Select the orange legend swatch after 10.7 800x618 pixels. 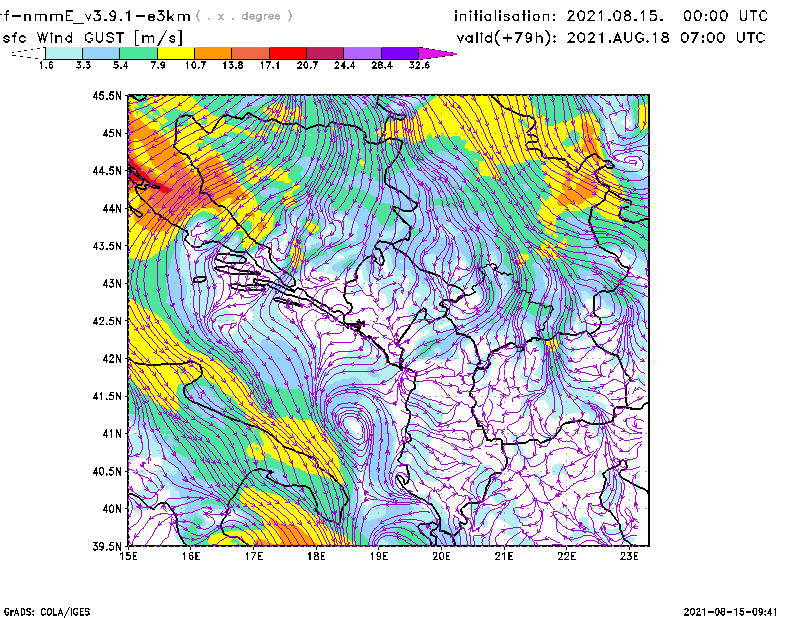(x=213, y=53)
